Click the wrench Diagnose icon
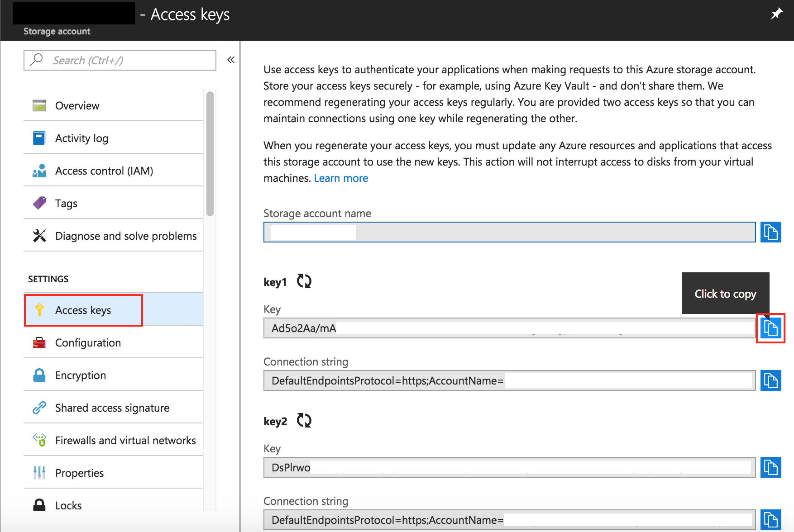The height and width of the screenshot is (532, 794). [x=39, y=236]
